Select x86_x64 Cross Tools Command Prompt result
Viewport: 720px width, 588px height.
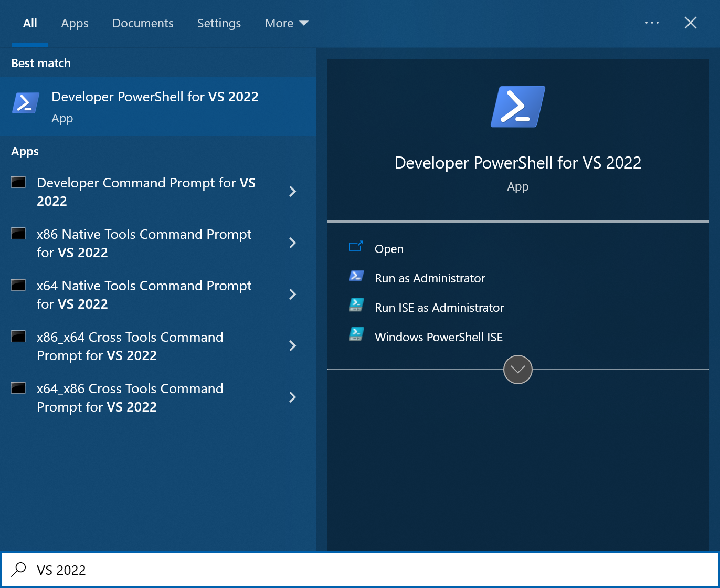(x=158, y=346)
